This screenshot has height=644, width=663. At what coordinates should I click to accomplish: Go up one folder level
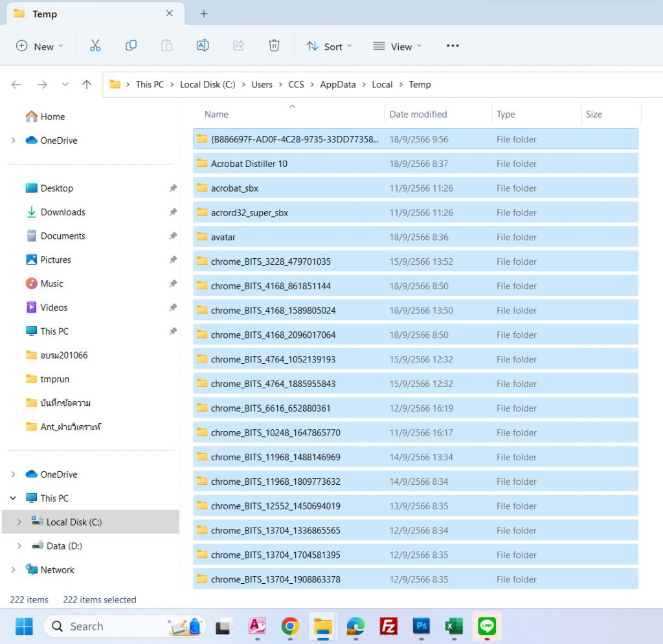(86, 84)
